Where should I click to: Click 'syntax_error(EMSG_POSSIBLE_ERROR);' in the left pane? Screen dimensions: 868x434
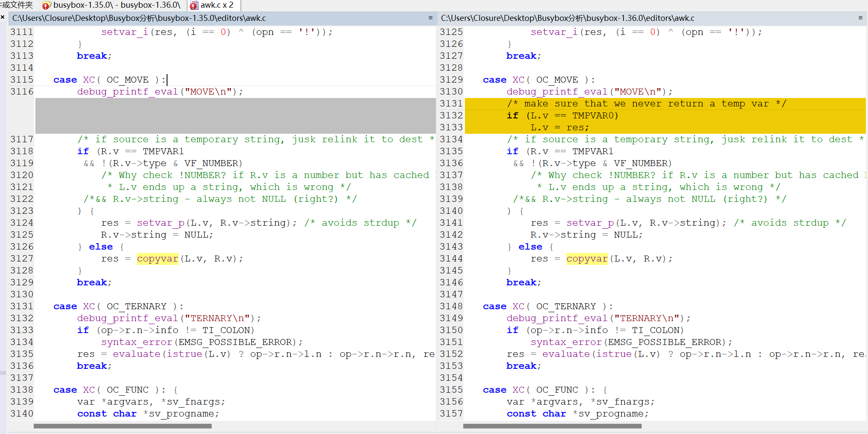(x=202, y=342)
